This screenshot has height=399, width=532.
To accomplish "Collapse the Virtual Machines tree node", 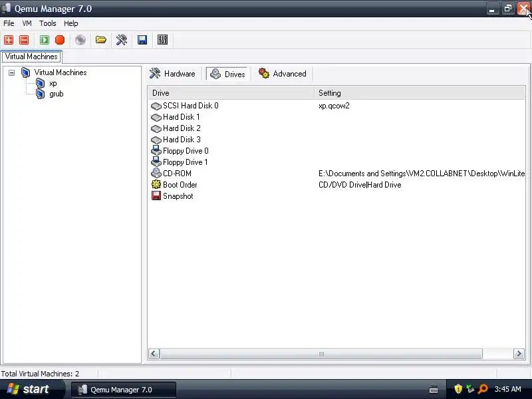I will tap(11, 72).
